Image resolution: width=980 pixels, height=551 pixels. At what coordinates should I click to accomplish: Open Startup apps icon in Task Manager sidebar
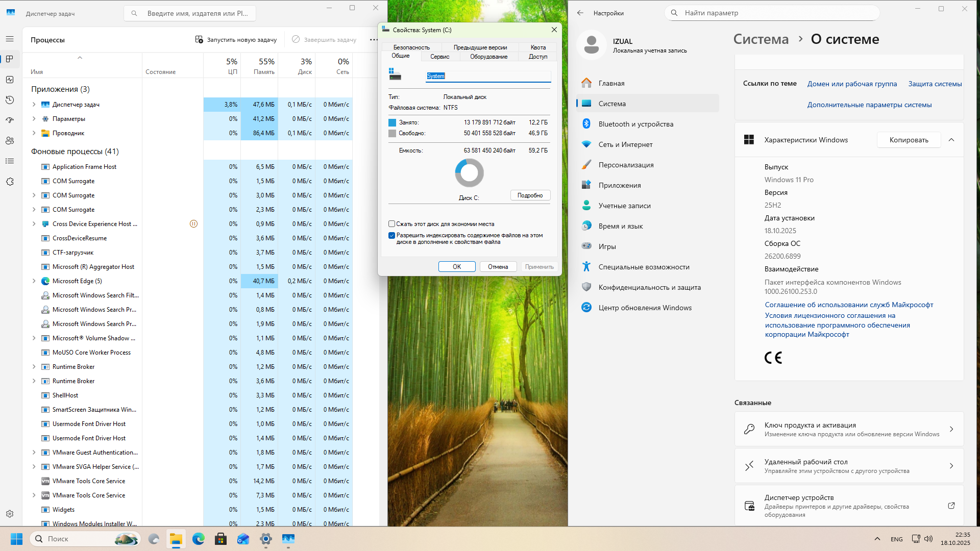tap(10, 120)
